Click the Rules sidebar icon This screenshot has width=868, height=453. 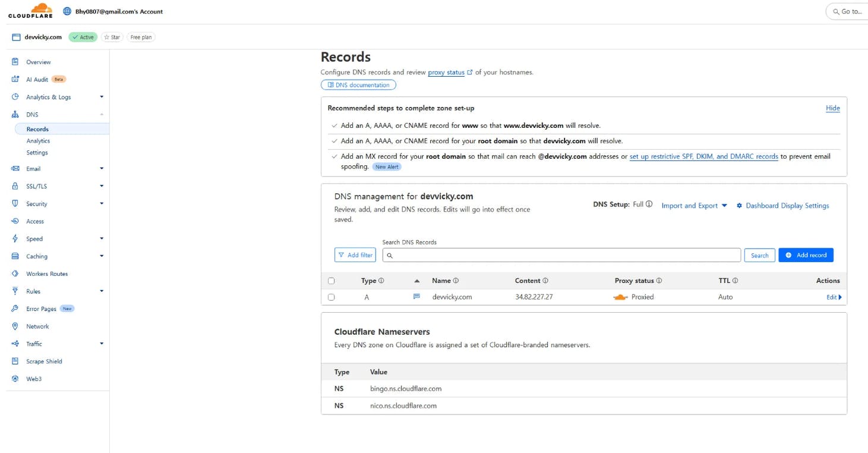click(15, 291)
